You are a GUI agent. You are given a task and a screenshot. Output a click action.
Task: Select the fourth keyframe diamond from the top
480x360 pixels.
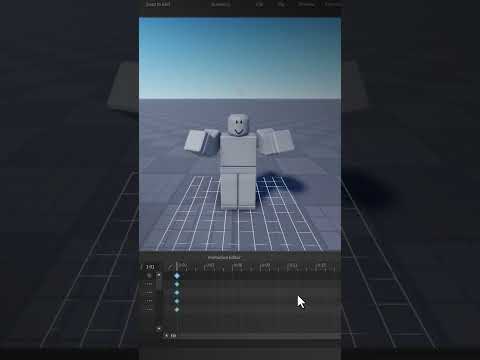click(x=177, y=301)
